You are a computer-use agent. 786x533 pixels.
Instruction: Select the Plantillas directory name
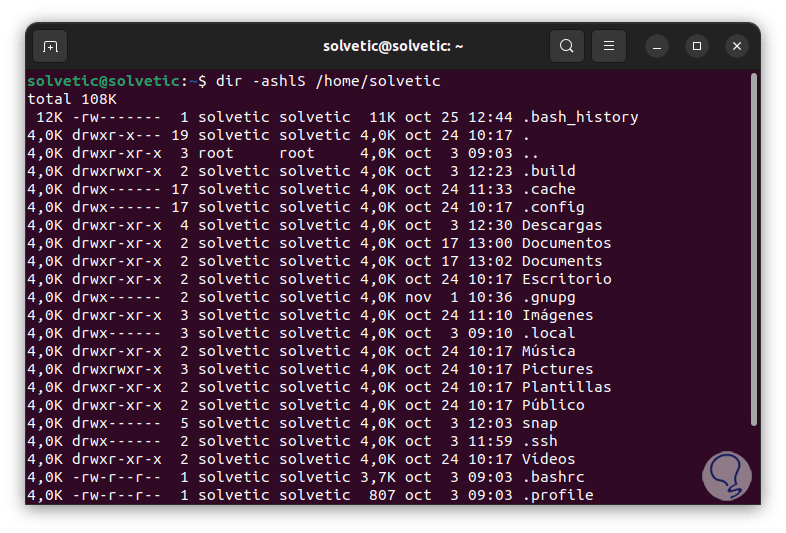coord(566,387)
